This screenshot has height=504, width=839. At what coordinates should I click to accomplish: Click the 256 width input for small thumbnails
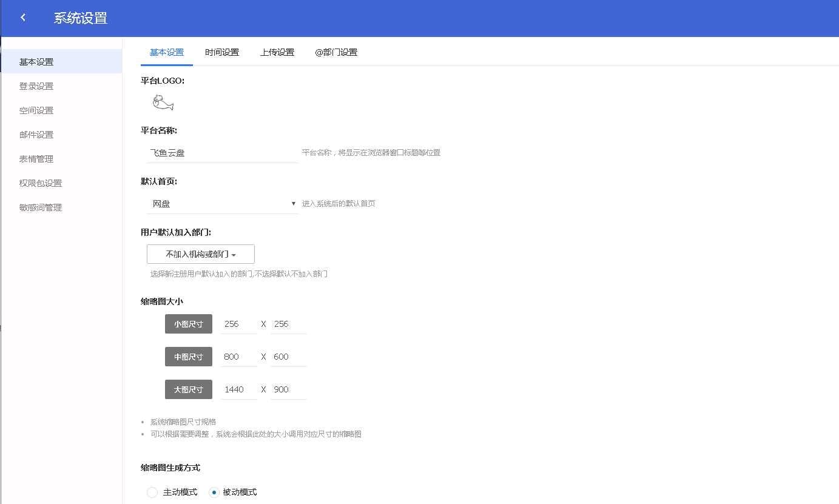click(x=238, y=323)
